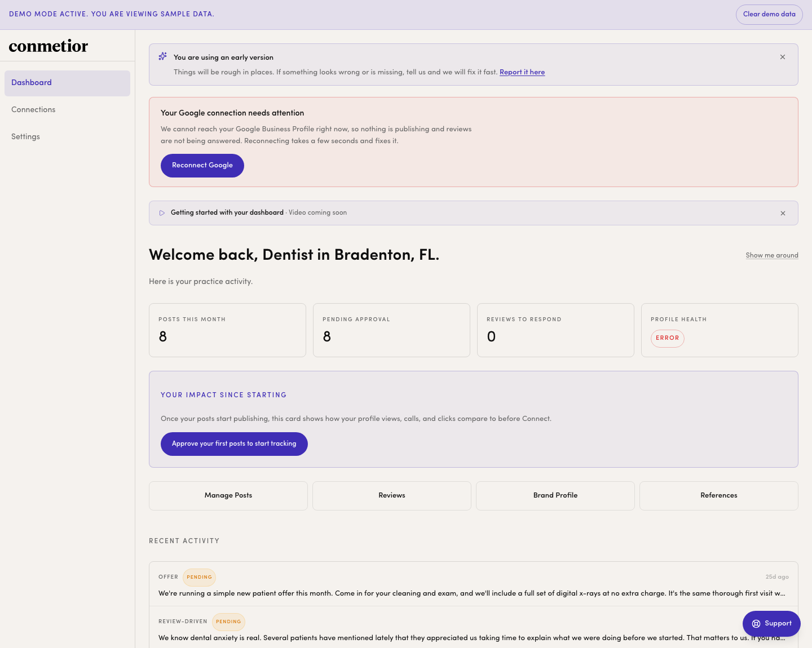Click the sparkle icon in early version banner

[x=162, y=56]
